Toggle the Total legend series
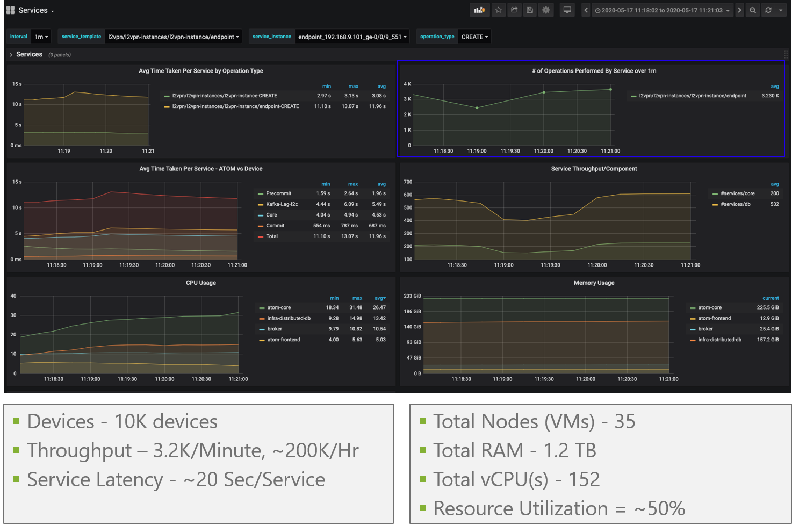The image size is (792, 532). 272,236
